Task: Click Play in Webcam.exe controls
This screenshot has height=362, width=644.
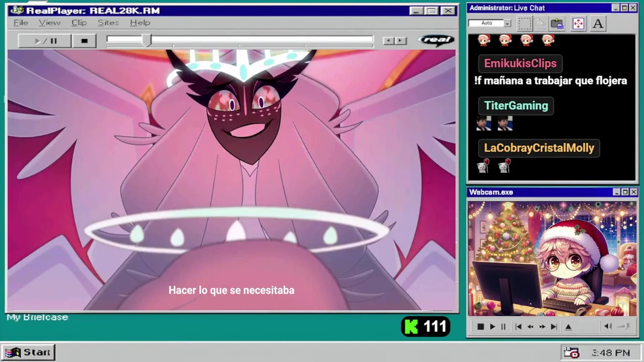Action: point(492,327)
